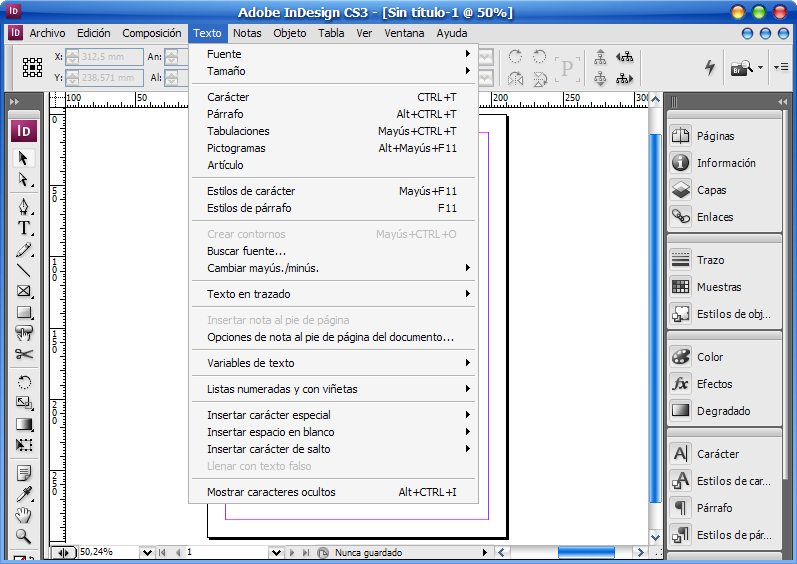Screen dimensions: 797x564
Task: Click the Adobe Bridge button
Action: coord(741,68)
